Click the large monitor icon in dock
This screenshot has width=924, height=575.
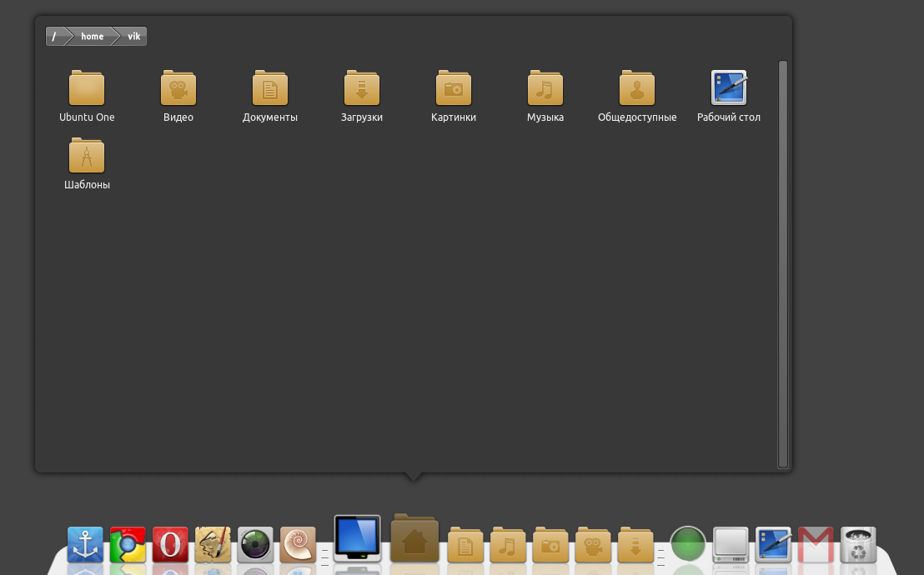[x=357, y=537]
